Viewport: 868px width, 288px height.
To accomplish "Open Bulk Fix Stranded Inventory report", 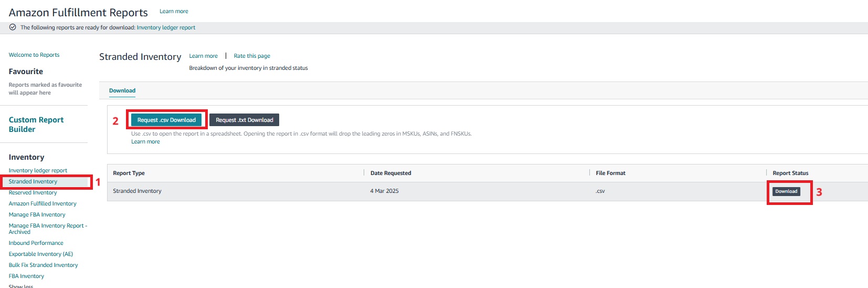I will click(x=43, y=265).
